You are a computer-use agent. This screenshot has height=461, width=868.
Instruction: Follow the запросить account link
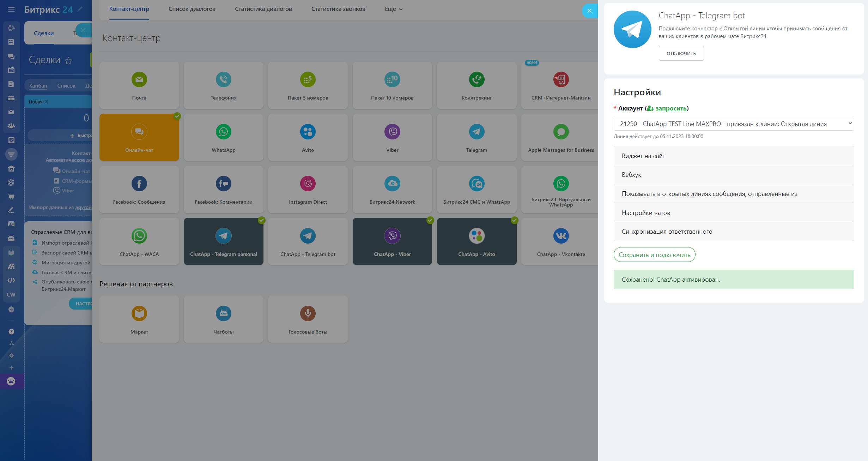(x=670, y=108)
